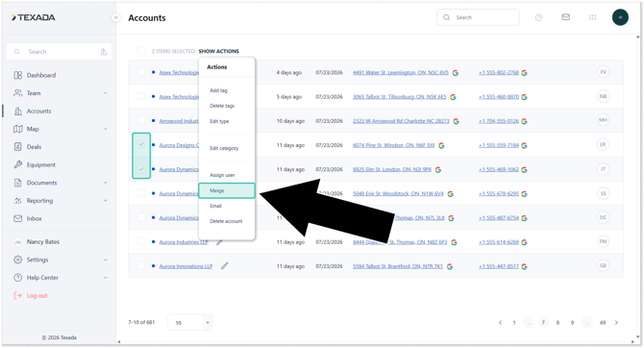Screen dimensions: 644x348
Task: Expand the Reporting sidebar section
Action: coord(105,201)
